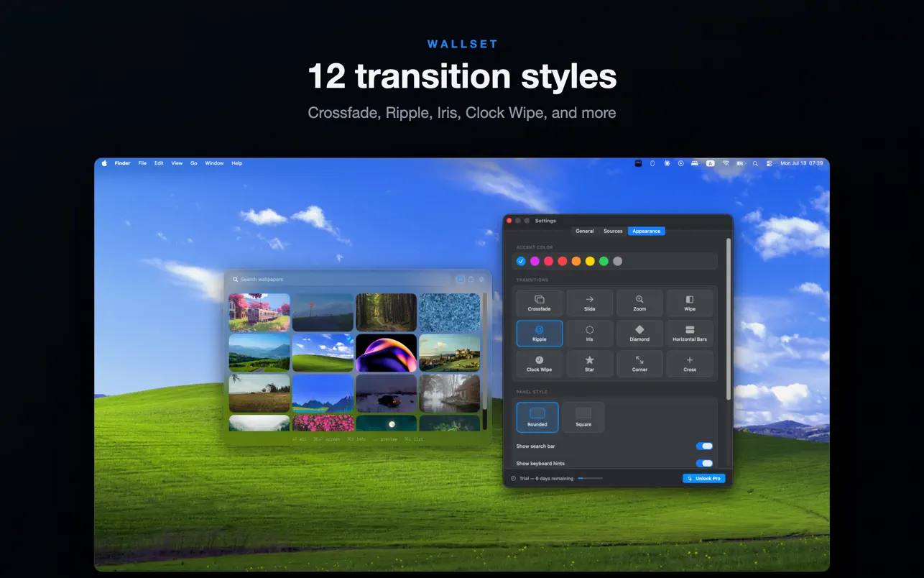Open the Window menu
This screenshot has width=924, height=578.
click(x=214, y=163)
